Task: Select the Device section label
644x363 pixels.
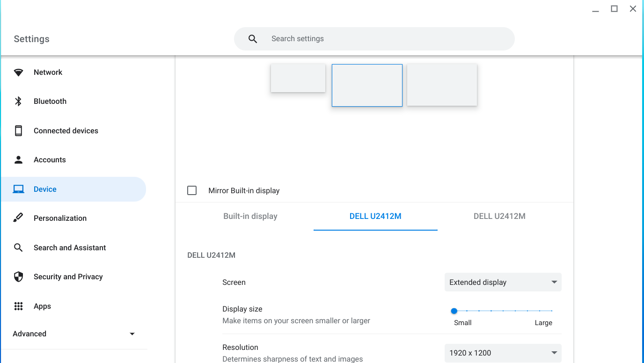Action: pos(45,189)
